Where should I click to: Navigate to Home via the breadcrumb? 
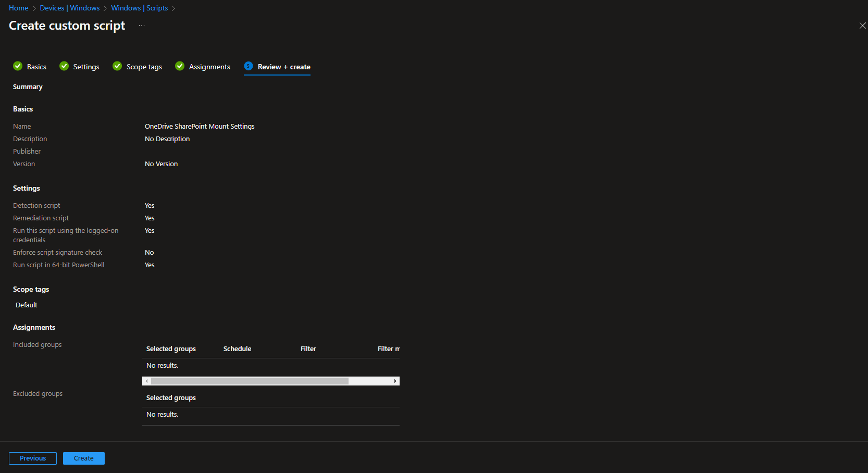pyautogui.click(x=18, y=8)
